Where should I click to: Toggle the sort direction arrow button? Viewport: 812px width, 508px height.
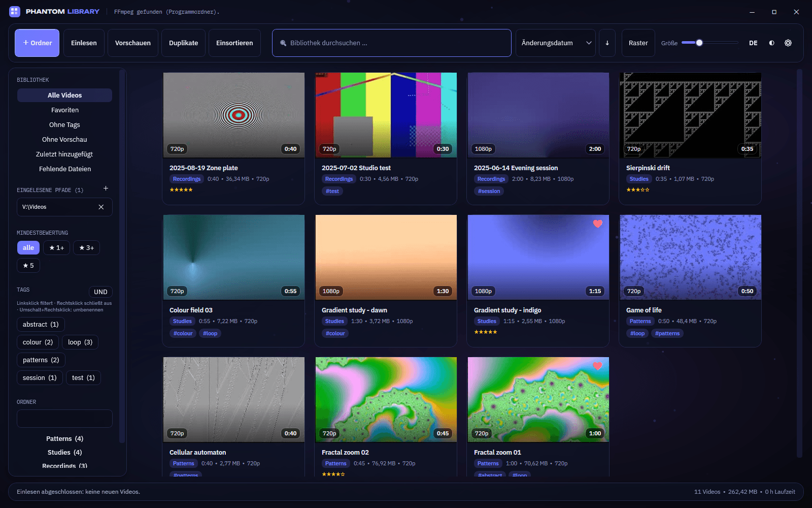(607, 43)
